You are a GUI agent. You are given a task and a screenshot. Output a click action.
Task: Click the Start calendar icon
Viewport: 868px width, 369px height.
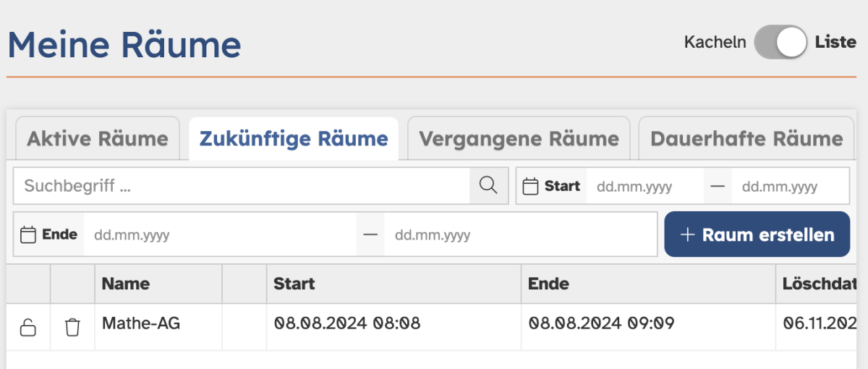click(531, 186)
